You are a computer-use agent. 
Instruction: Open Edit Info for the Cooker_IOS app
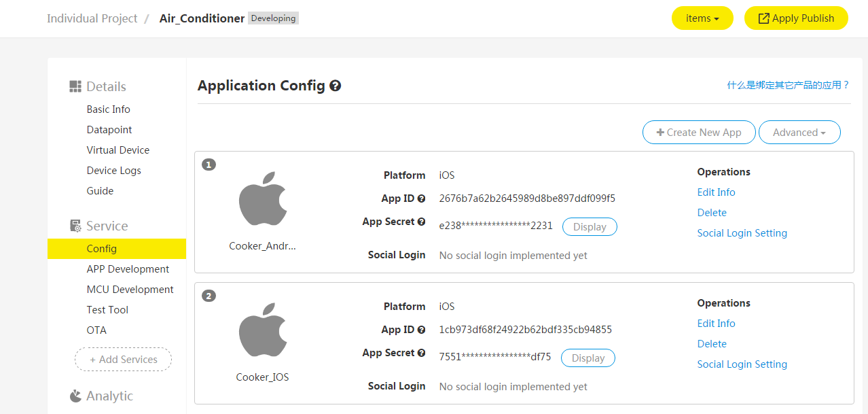click(716, 323)
